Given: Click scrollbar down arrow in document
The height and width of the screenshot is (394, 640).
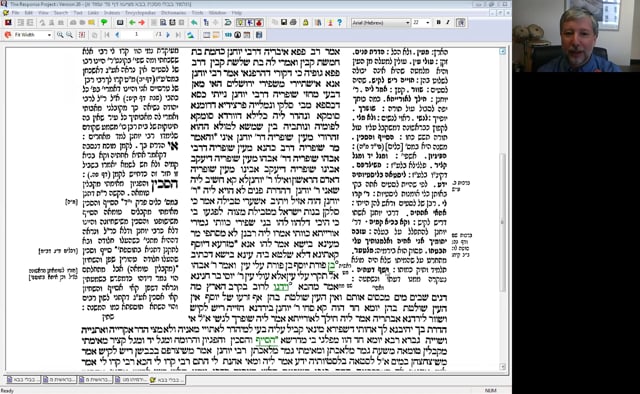Looking at the screenshot, I should (502, 367).
